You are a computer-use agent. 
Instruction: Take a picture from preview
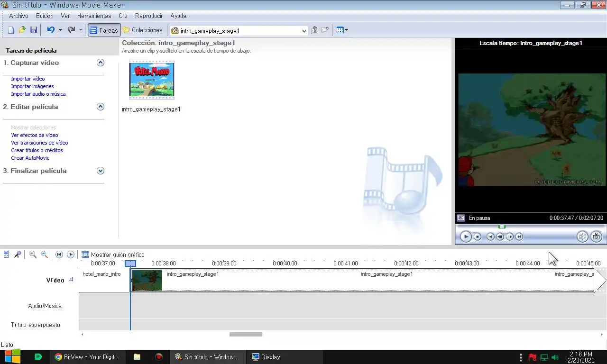(x=596, y=237)
